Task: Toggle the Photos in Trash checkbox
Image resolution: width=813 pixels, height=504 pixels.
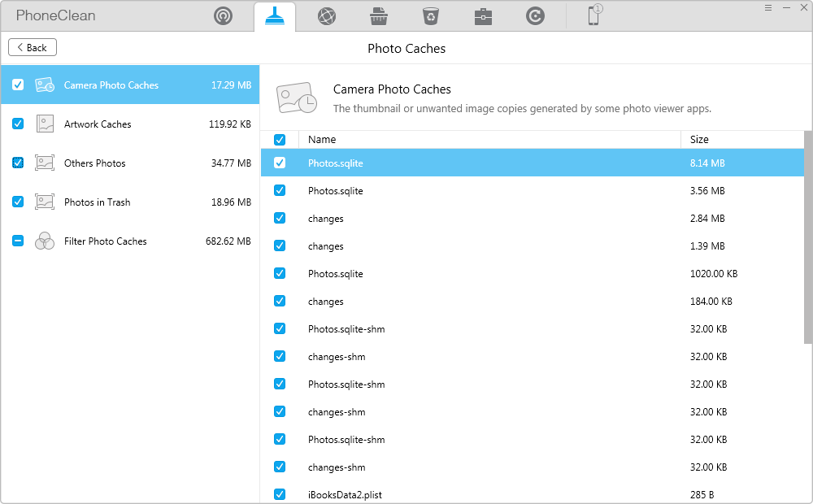Action: pos(18,202)
